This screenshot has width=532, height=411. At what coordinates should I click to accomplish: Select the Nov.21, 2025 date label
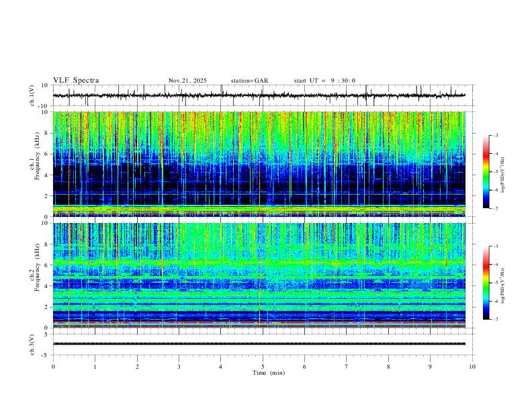click(187, 81)
